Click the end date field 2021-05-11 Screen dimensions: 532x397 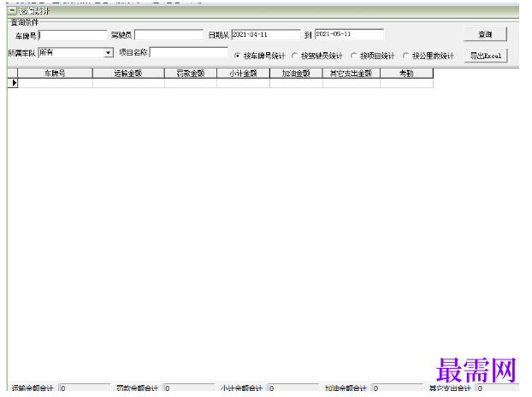tap(349, 34)
